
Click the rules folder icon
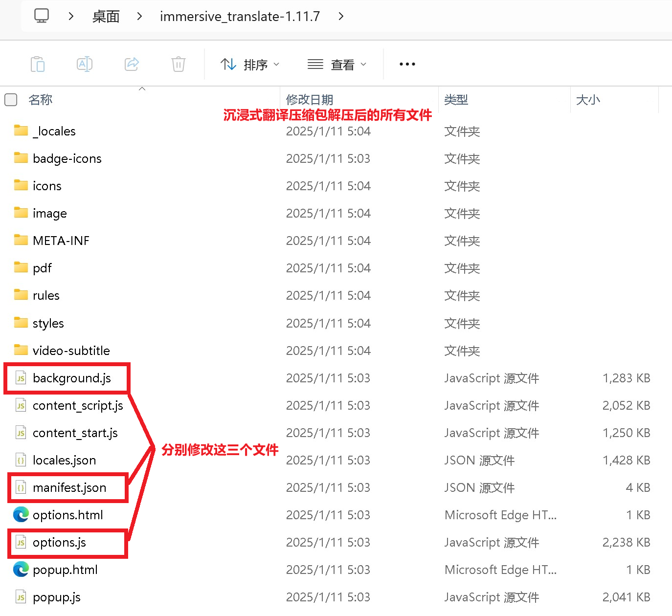(x=21, y=295)
